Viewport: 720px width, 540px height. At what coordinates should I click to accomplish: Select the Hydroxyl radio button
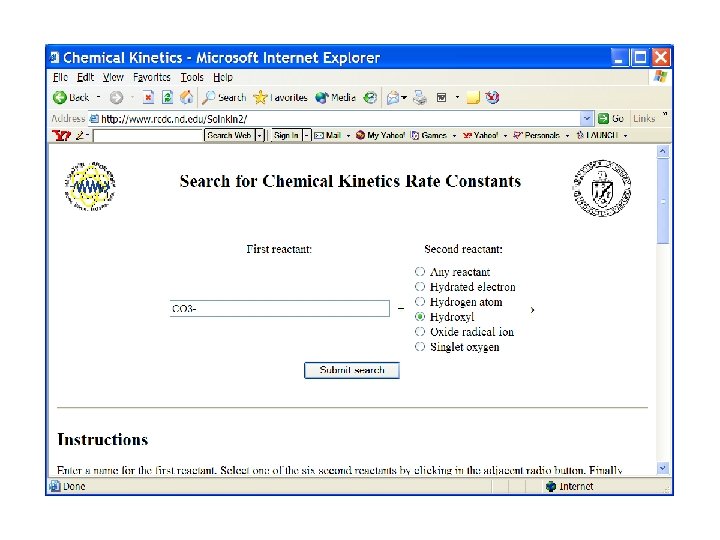420,316
